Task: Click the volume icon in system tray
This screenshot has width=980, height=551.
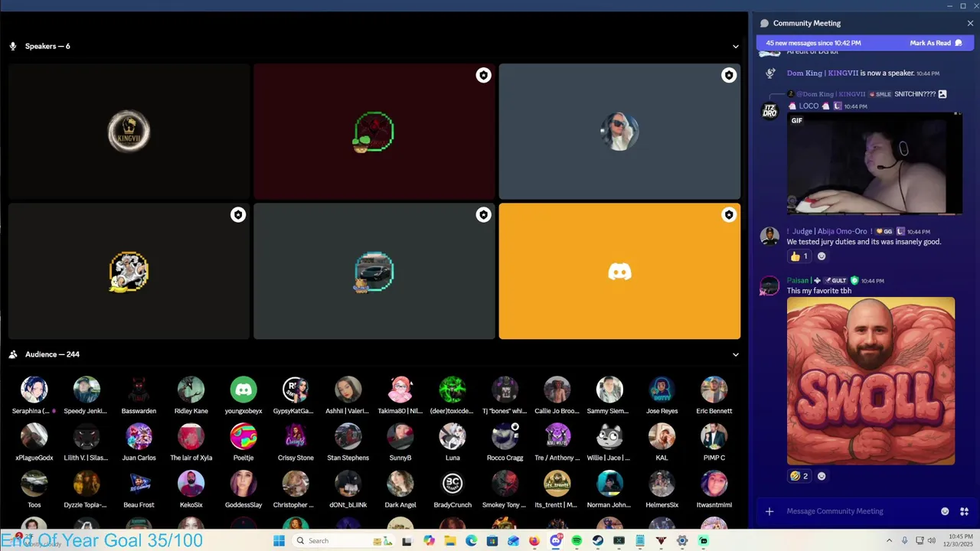Action: click(x=932, y=541)
